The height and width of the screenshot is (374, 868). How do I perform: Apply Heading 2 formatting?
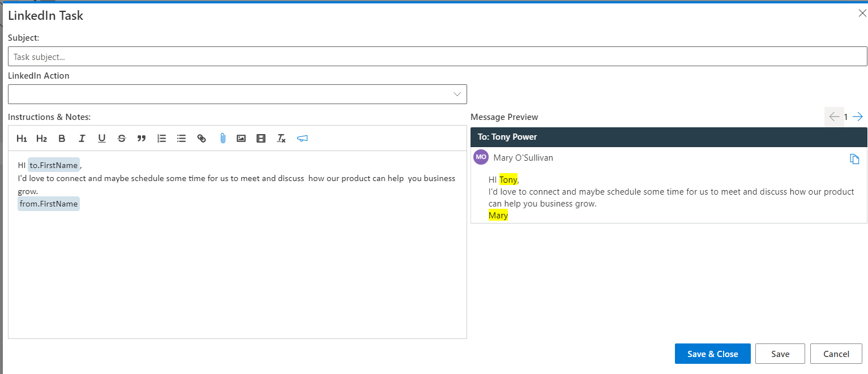tap(42, 139)
